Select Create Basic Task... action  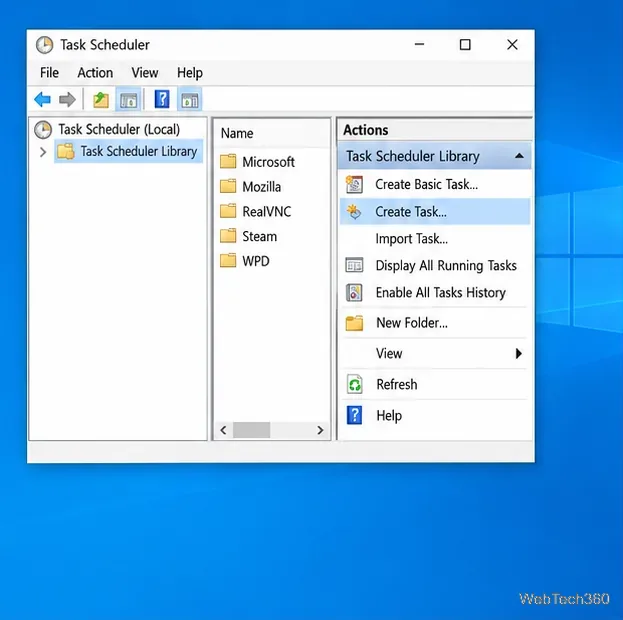tap(435, 184)
